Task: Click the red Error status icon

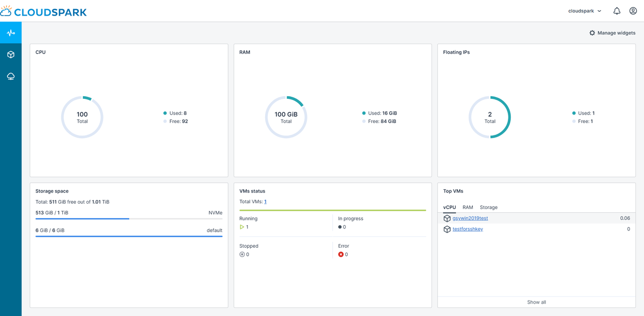Action: point(341,254)
